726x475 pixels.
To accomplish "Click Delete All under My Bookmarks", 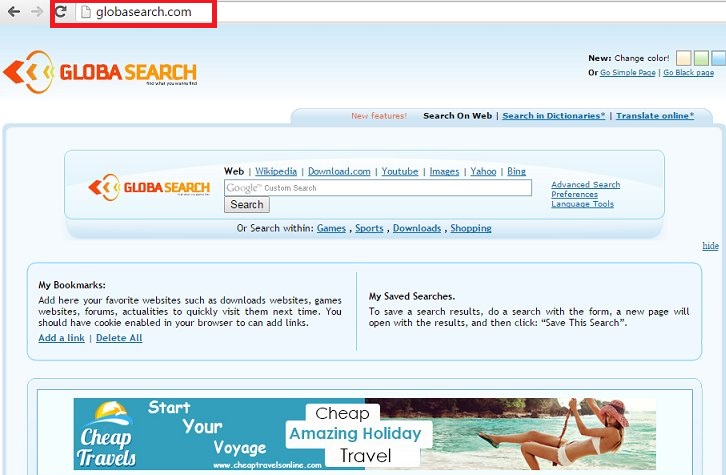I will [x=119, y=338].
